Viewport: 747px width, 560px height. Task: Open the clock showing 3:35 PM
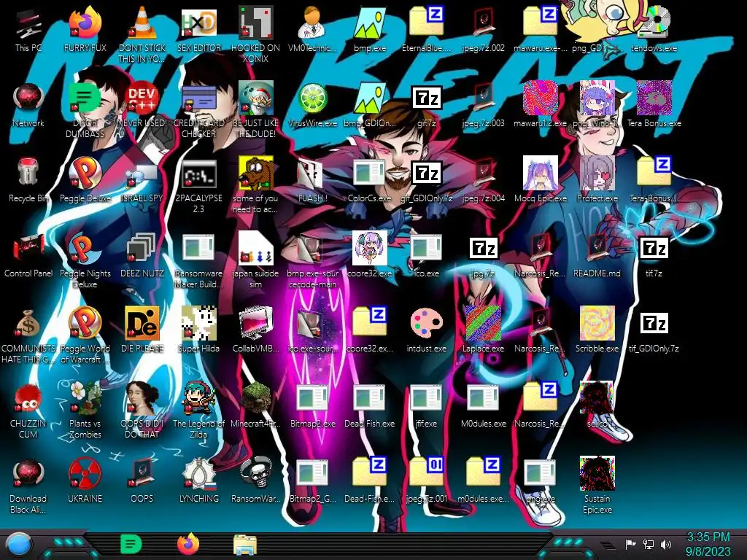pyautogui.click(x=708, y=544)
